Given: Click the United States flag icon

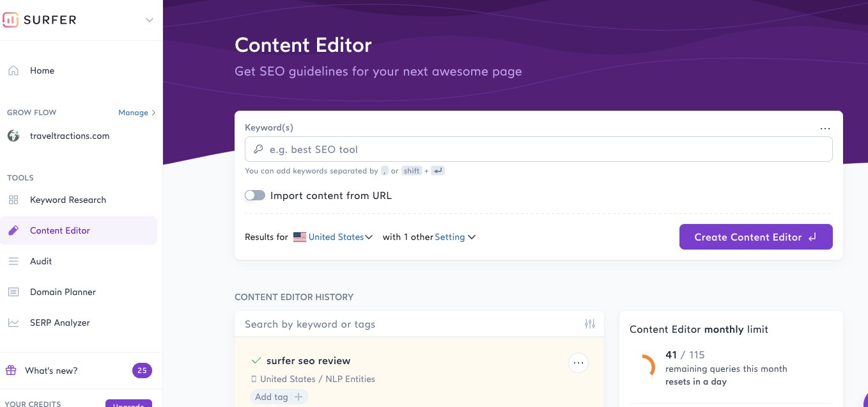Looking at the screenshot, I should click(300, 237).
